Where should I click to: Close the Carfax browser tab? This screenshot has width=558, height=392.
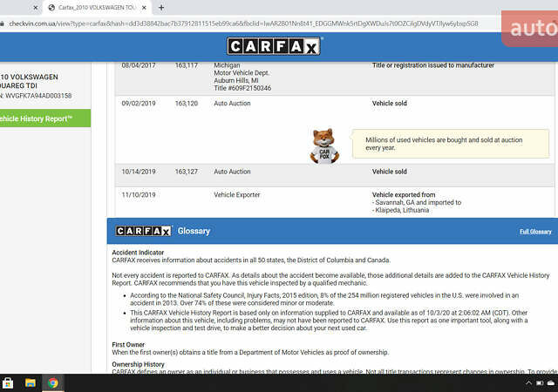coord(146,7)
